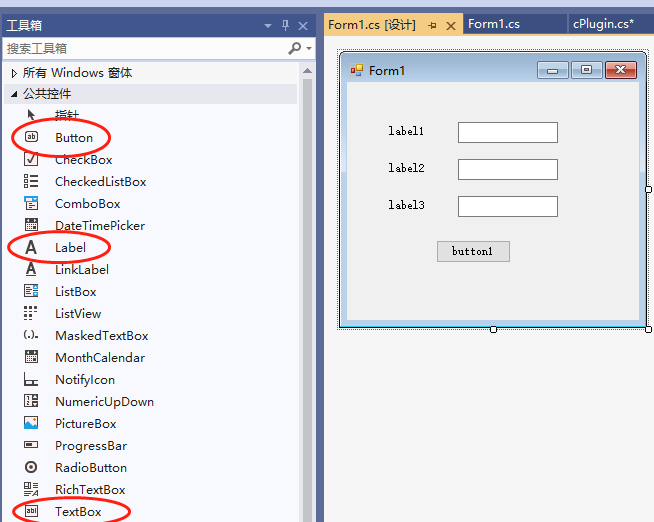This screenshot has width=654, height=522.
Task: Select the RichTextBox control icon
Action: tap(31, 489)
